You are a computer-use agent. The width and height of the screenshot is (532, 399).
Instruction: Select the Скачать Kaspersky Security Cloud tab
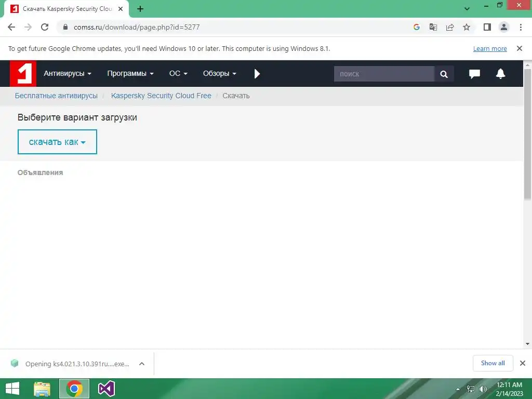coord(66,9)
